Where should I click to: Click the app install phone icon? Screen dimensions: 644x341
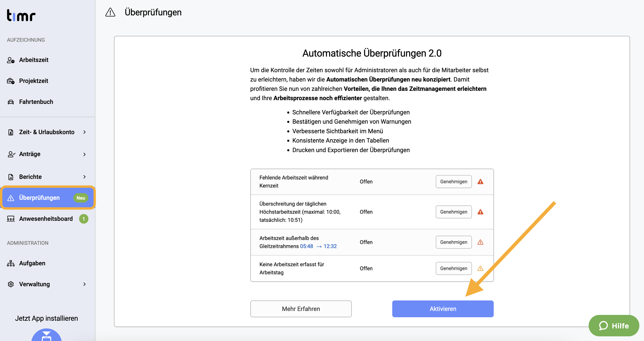pyautogui.click(x=47, y=335)
